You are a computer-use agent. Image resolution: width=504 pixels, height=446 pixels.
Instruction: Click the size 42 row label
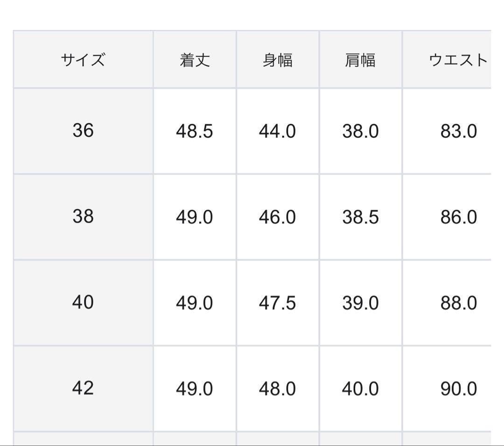coord(83,388)
